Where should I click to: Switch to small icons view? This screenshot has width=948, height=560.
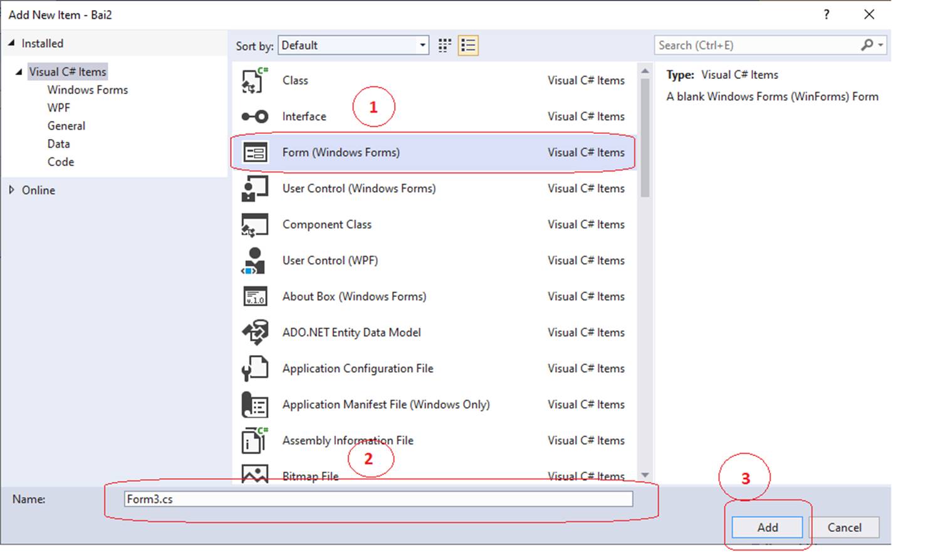(x=444, y=45)
